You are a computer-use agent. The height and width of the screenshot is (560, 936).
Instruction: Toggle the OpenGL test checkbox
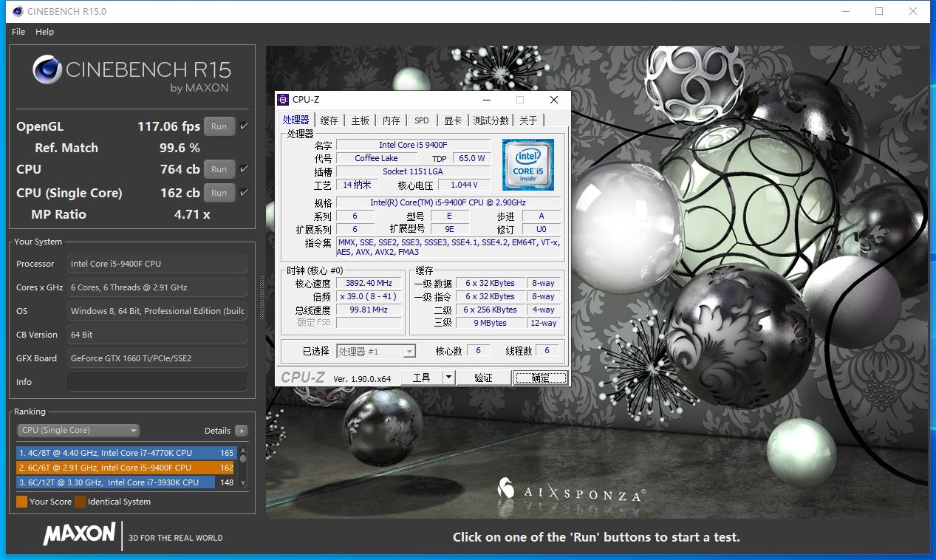coord(244,126)
